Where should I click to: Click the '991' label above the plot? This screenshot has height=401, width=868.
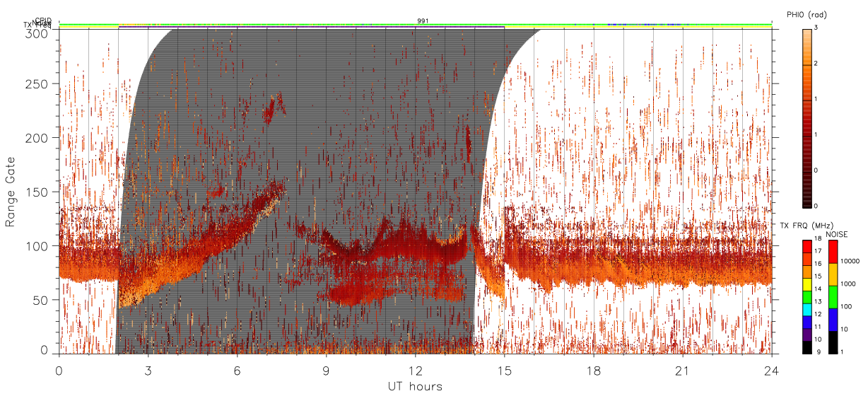(x=423, y=21)
